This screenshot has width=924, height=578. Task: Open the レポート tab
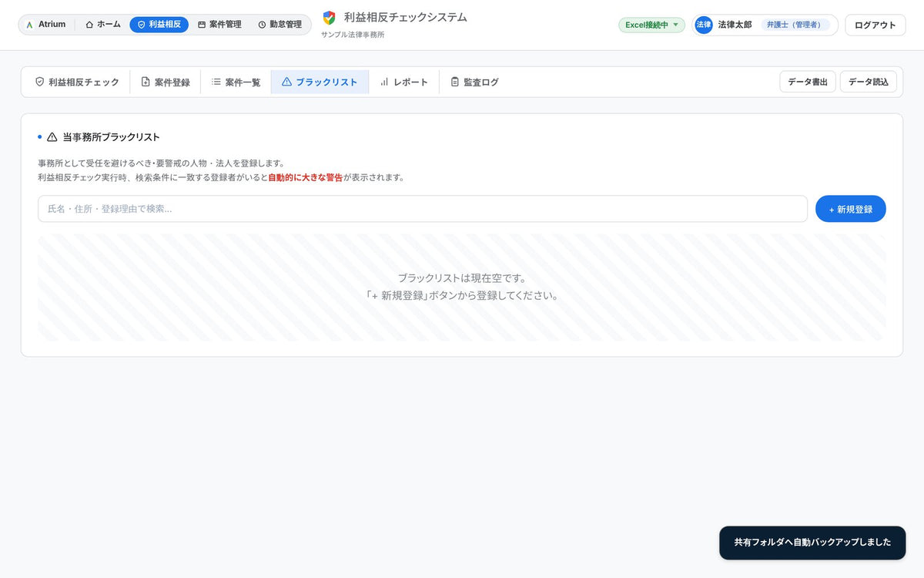(404, 82)
